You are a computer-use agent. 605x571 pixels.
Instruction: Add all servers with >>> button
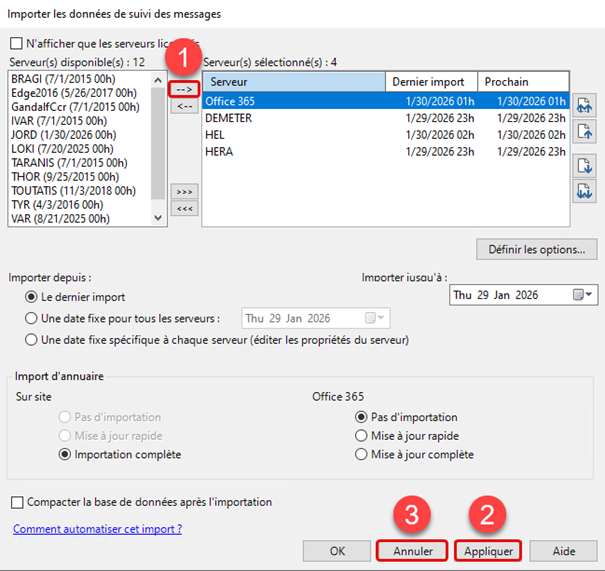(184, 191)
